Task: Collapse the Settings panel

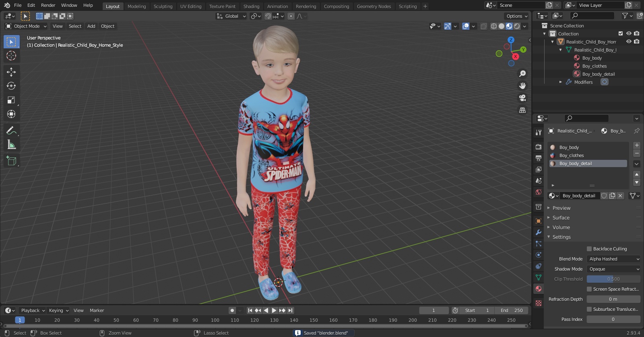Action: click(x=561, y=237)
